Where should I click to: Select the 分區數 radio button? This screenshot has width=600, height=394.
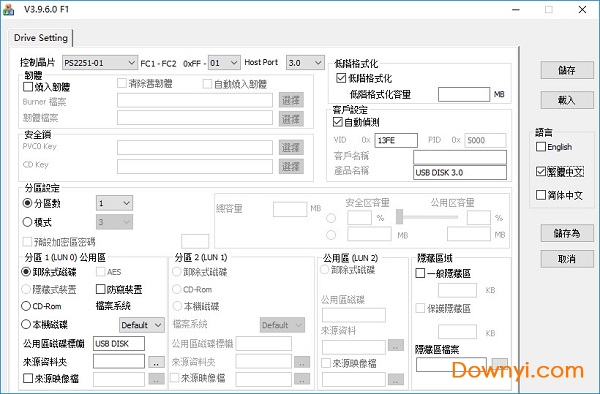pyautogui.click(x=27, y=203)
